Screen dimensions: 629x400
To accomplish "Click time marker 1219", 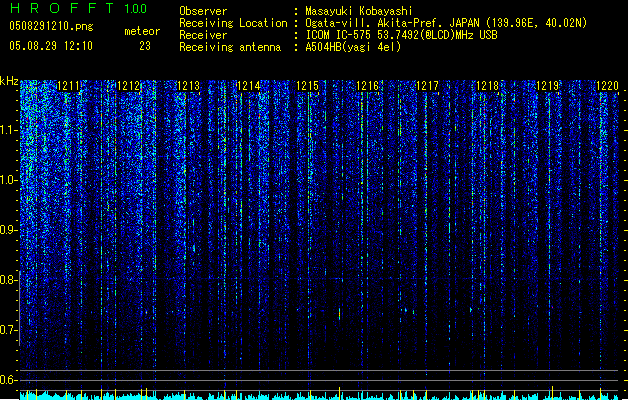I will point(548,86).
